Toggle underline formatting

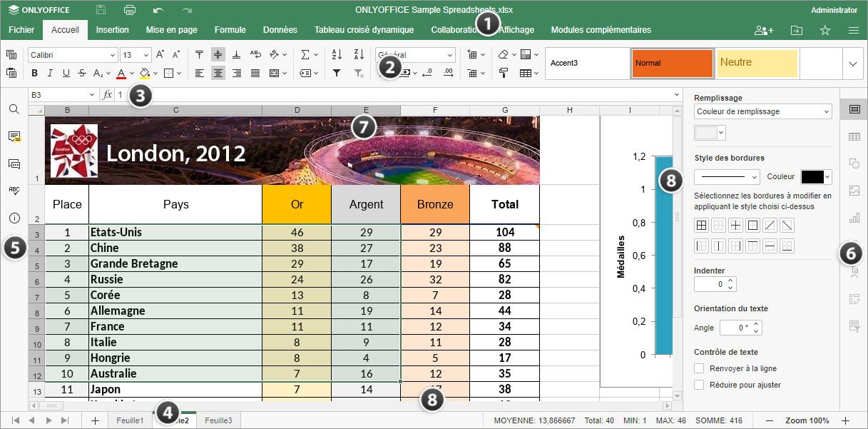click(x=66, y=73)
